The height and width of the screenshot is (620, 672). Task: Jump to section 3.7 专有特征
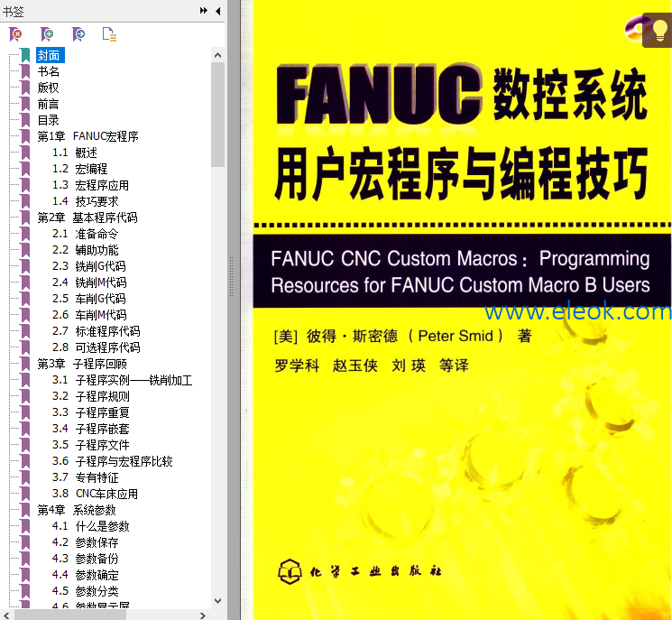tap(86, 477)
